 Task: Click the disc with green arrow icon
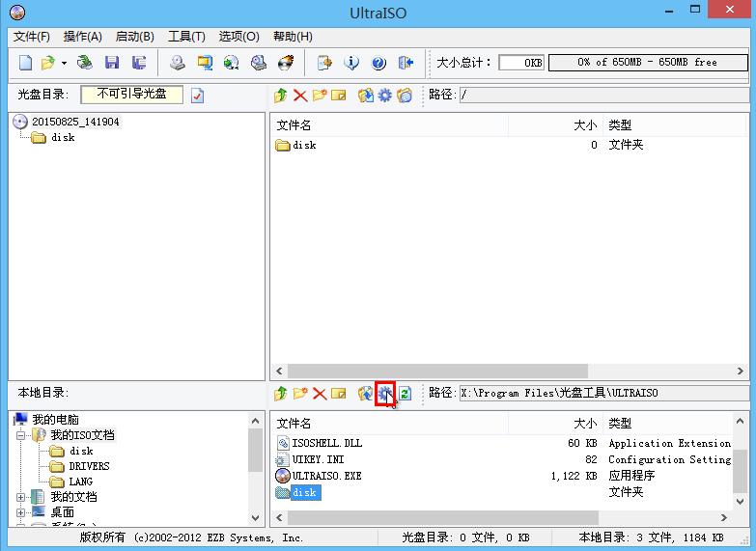pos(232,63)
